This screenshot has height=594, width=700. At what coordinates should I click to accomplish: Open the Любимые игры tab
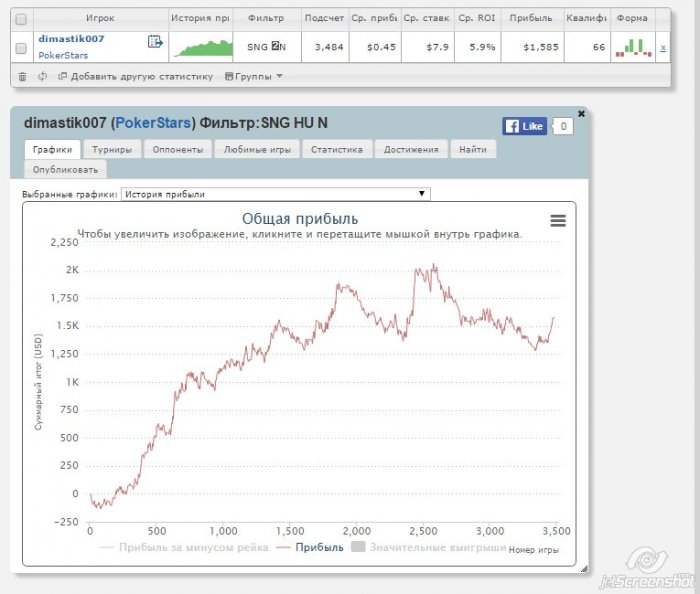(257, 150)
